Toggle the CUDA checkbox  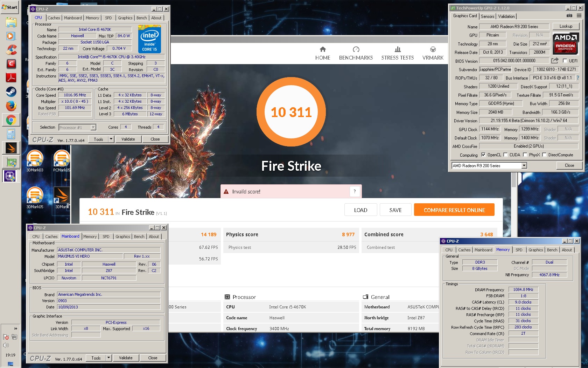505,155
